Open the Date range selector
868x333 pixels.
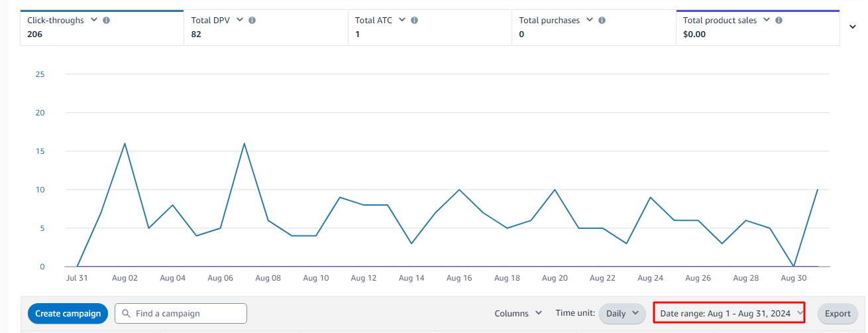[729, 313]
